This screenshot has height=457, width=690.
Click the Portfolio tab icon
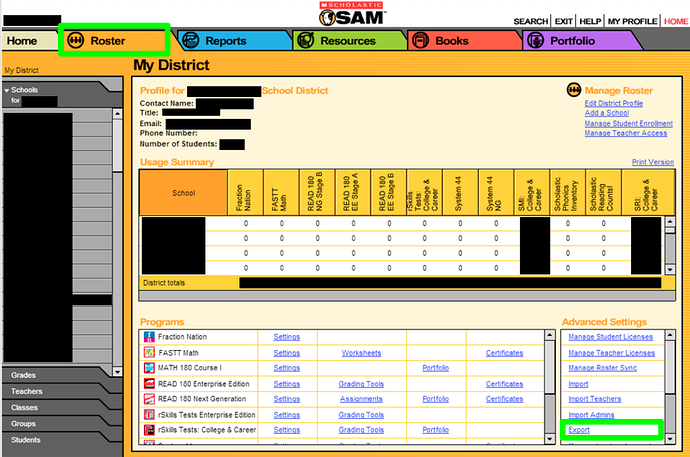(536, 40)
